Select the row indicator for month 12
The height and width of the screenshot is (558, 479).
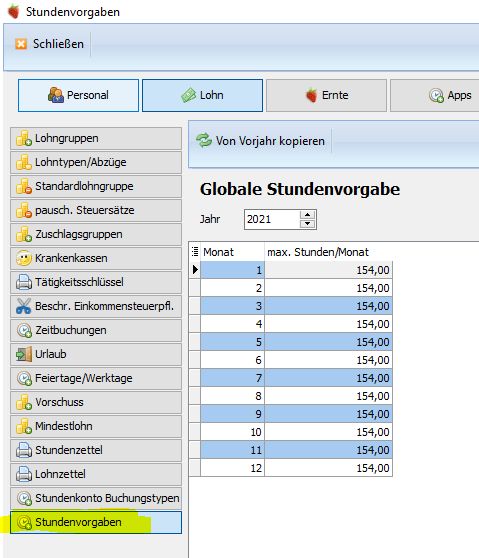(x=195, y=468)
